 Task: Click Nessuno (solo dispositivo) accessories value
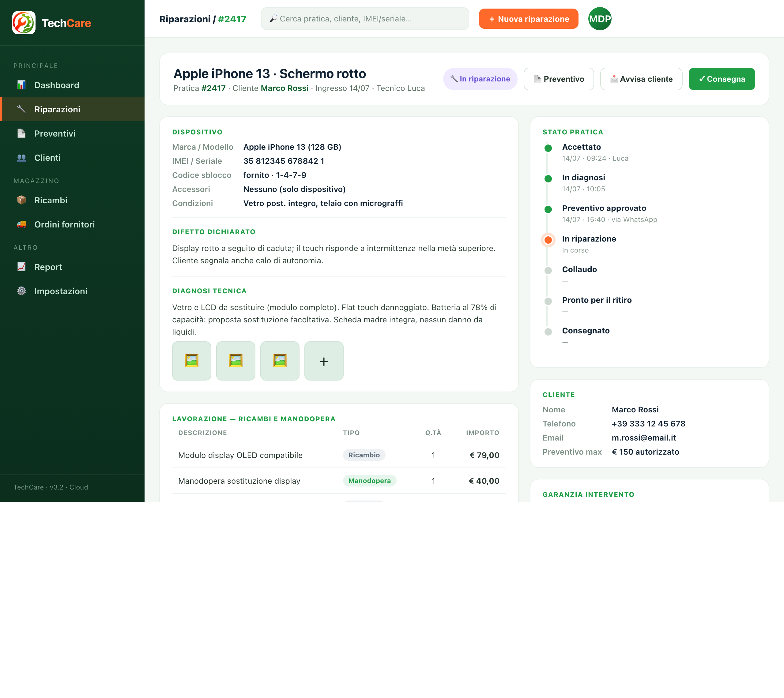(295, 190)
